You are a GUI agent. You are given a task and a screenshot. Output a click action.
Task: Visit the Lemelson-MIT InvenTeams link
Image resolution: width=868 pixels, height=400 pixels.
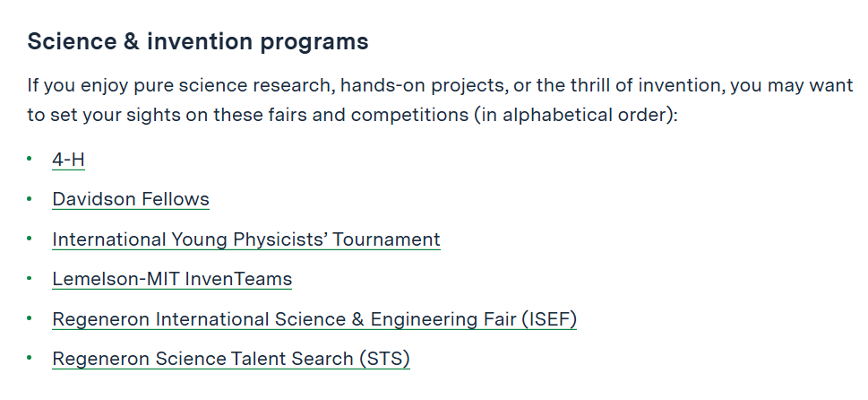click(172, 279)
